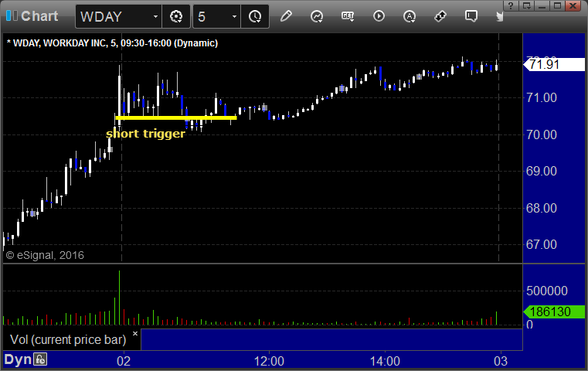Image resolution: width=588 pixels, height=371 pixels.
Task: Open the time template clock menu
Action: (255, 16)
